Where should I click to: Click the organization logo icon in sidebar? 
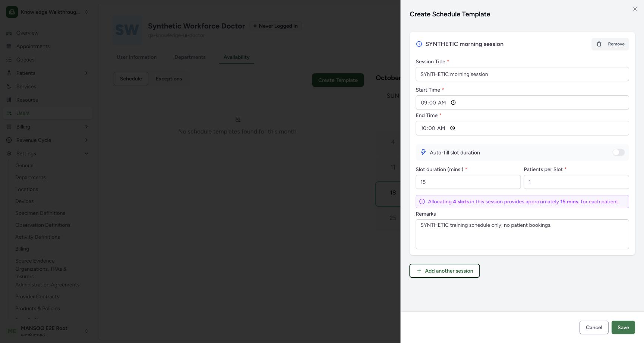pos(12,12)
